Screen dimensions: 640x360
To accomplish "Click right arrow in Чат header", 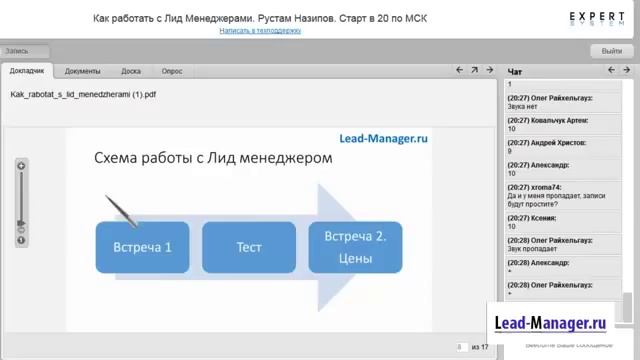I will pyautogui.click(x=627, y=70).
